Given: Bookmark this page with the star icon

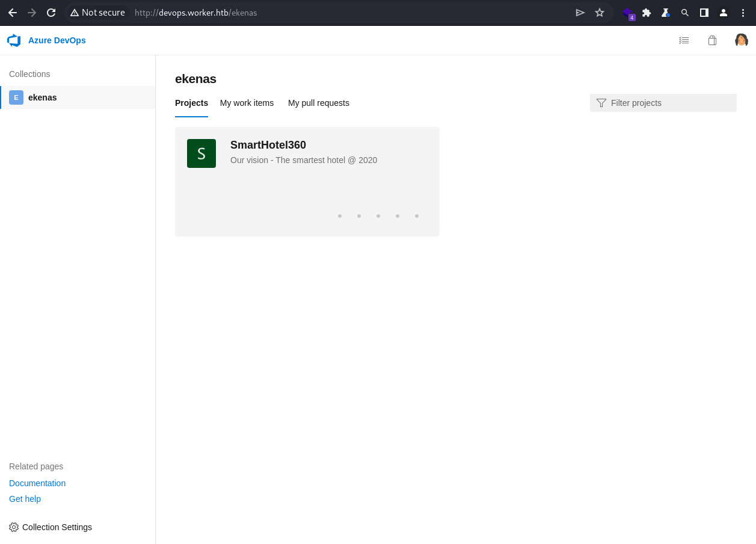Looking at the screenshot, I should (x=600, y=13).
